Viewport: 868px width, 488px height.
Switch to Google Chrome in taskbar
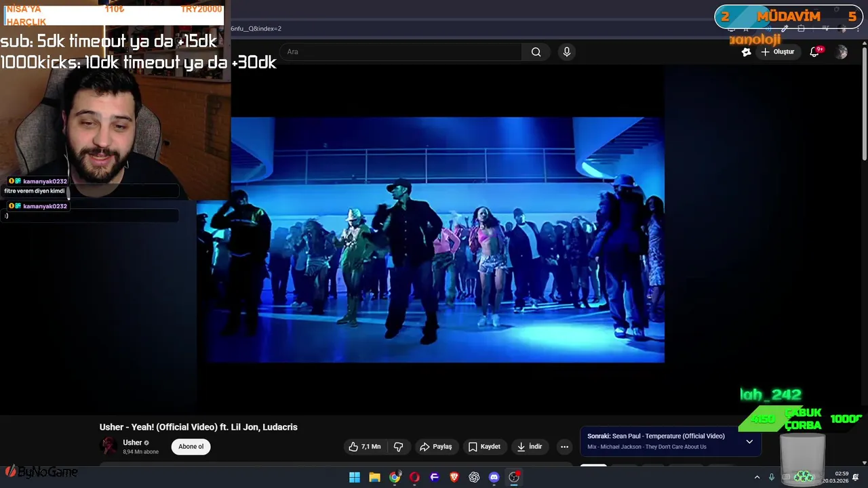point(395,477)
